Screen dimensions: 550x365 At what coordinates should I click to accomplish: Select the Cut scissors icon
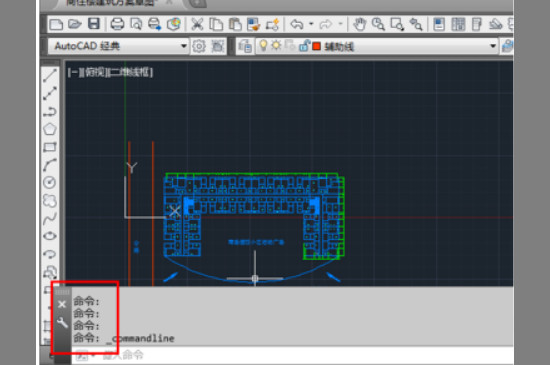197,24
